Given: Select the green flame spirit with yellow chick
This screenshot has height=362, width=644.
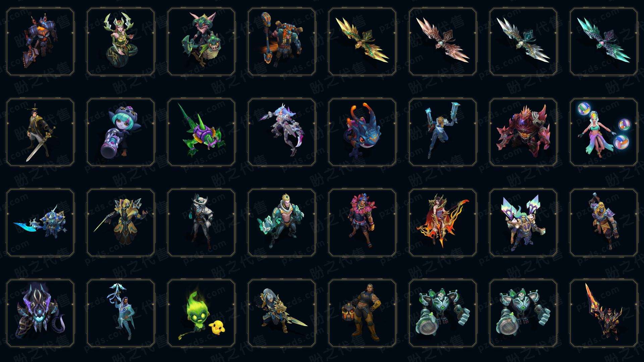Looking at the screenshot, I should point(201,313).
